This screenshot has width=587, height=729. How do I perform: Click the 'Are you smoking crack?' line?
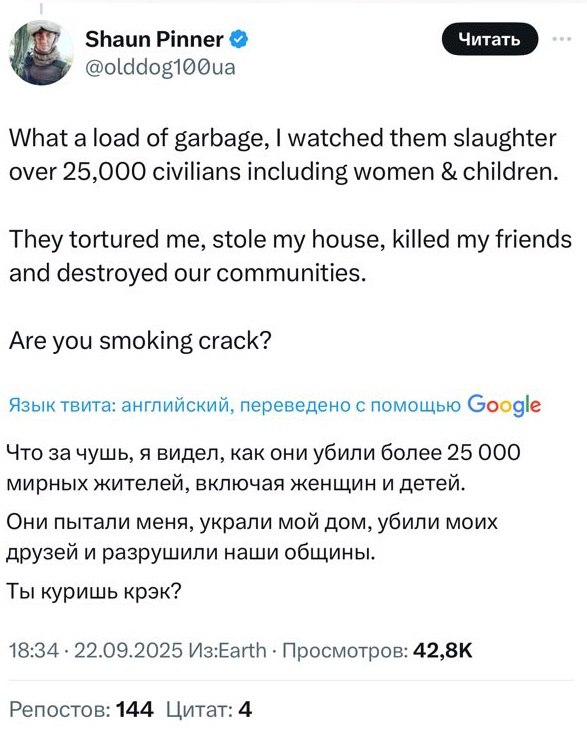[x=140, y=342]
